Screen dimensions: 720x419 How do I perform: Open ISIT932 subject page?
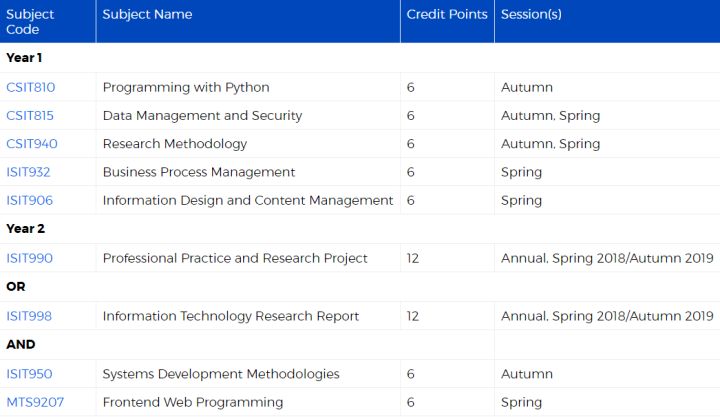point(28,172)
